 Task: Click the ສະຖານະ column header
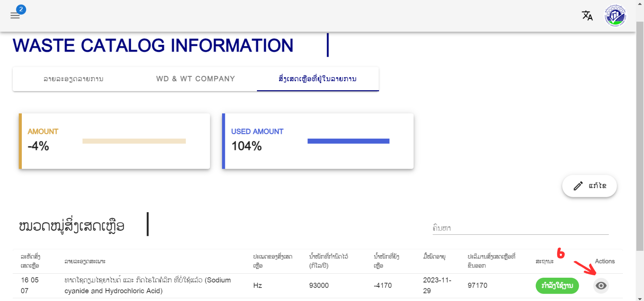point(544,261)
